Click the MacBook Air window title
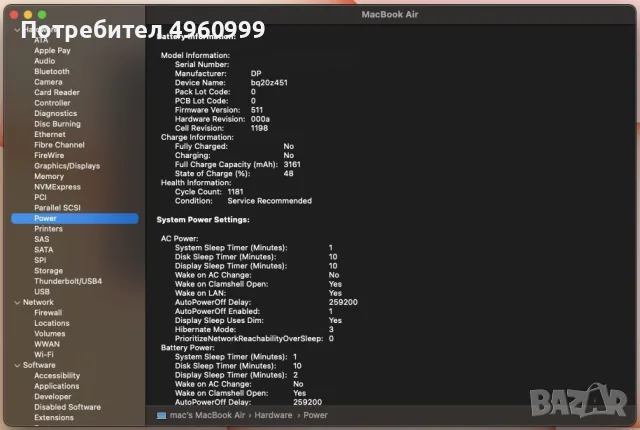The width and height of the screenshot is (640, 430). click(390, 14)
